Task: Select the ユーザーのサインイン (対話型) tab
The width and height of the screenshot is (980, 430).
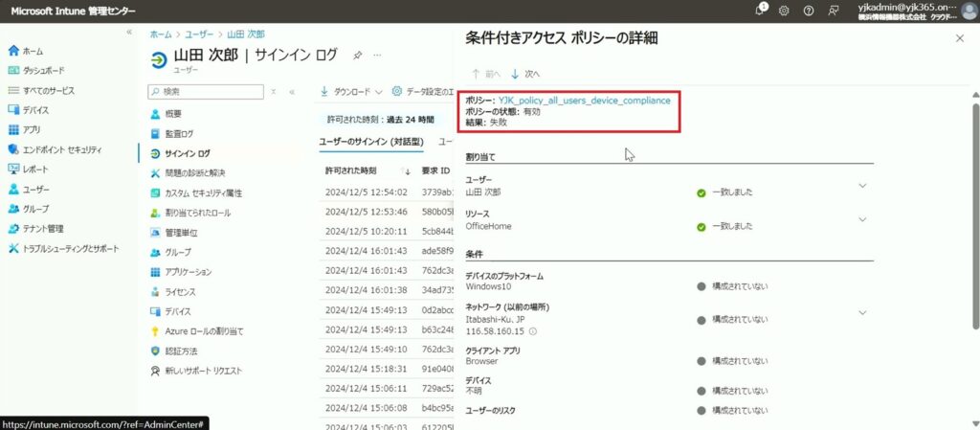Action: click(x=371, y=143)
